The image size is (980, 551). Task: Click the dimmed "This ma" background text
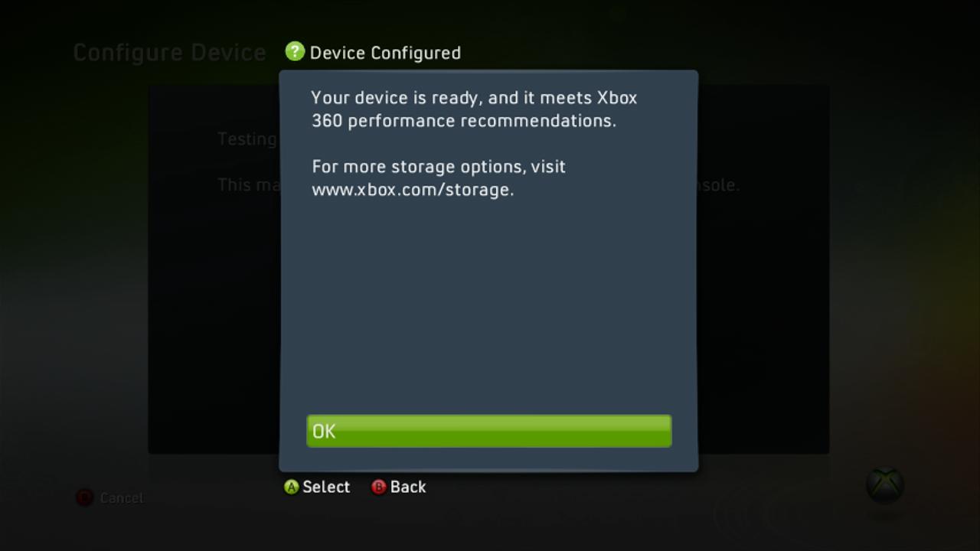(248, 185)
